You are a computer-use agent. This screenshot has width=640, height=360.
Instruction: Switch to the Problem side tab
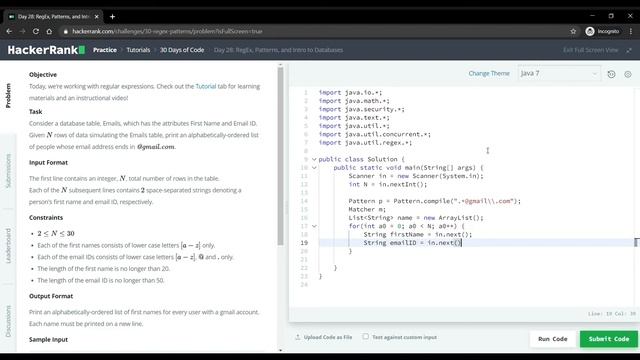8,96
